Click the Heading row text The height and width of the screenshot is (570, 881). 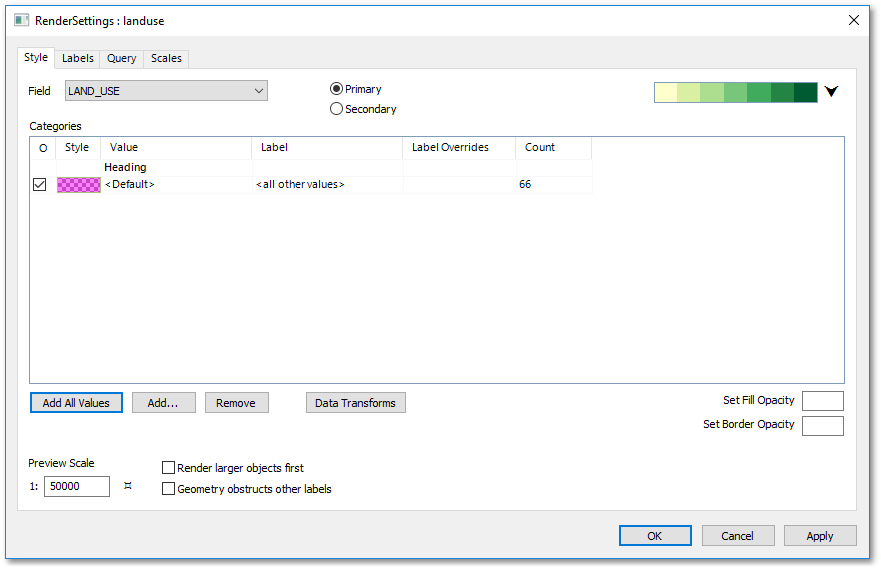pyautogui.click(x=125, y=167)
